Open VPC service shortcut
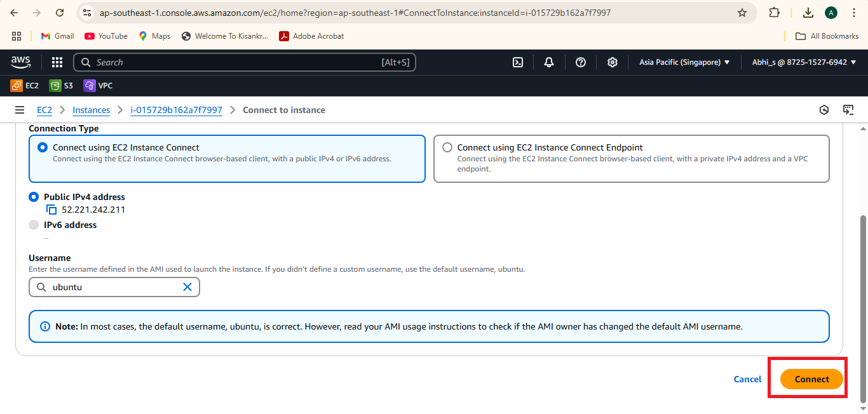The height and width of the screenshot is (414, 868). tap(98, 86)
